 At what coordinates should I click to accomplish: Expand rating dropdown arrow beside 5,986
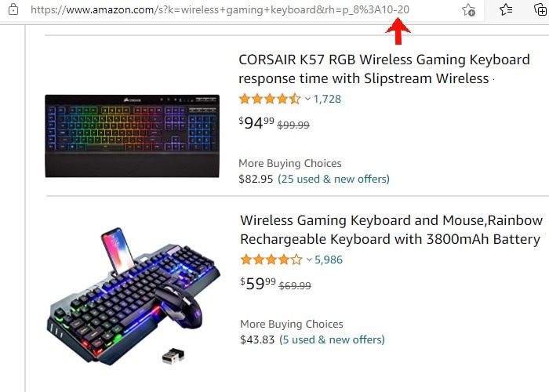pos(309,260)
